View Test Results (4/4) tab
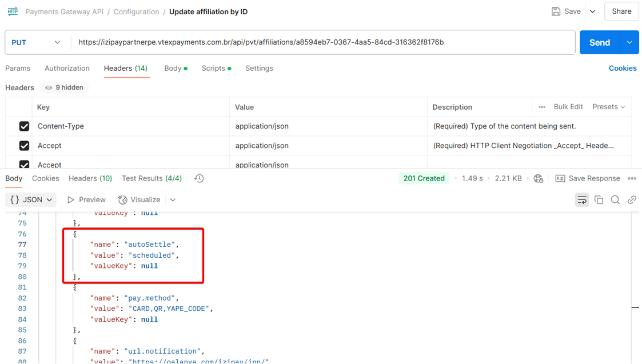 point(152,178)
